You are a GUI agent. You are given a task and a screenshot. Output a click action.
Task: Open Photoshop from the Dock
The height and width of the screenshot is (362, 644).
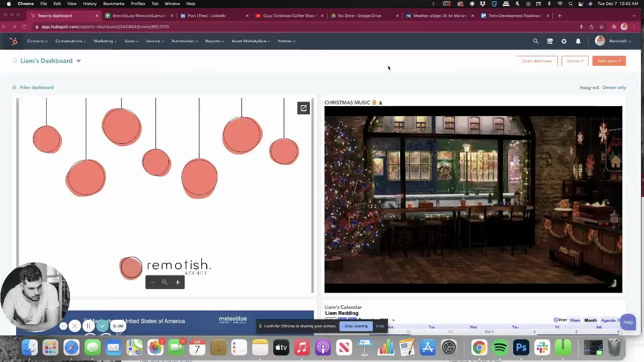coord(521,347)
